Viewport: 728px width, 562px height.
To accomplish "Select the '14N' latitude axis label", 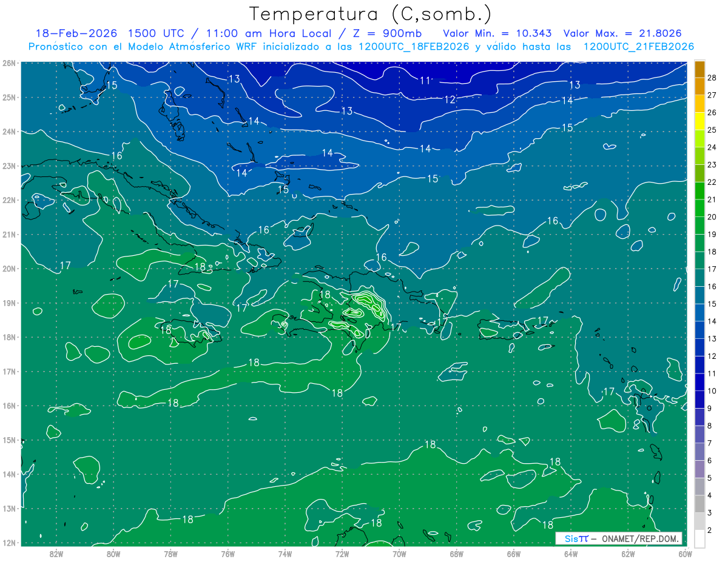I will click(x=8, y=474).
